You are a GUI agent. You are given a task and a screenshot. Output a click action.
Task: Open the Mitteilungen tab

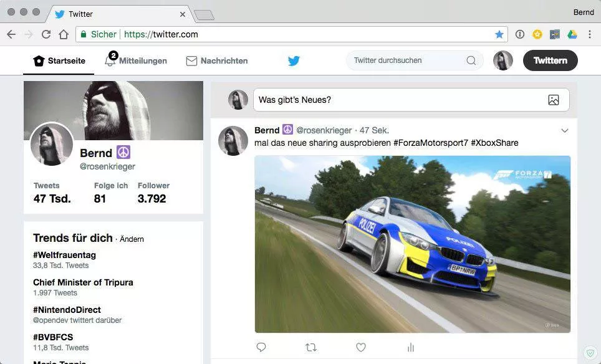coord(136,60)
